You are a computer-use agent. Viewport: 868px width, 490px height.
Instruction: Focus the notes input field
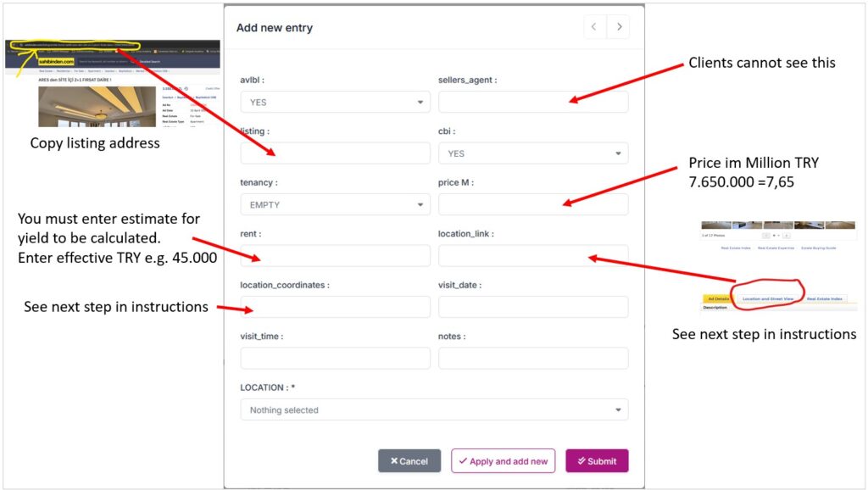coord(533,359)
